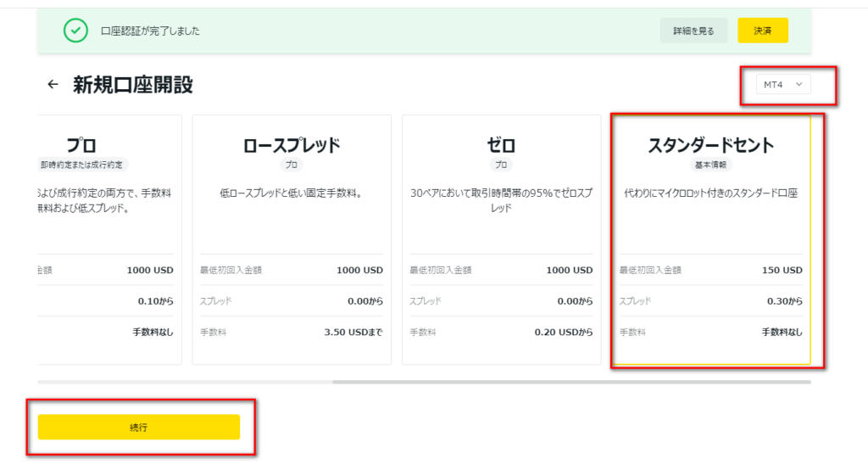This screenshot has width=868, height=465.
Task: Click the プロ tag under ゼロ
Action: click(501, 165)
